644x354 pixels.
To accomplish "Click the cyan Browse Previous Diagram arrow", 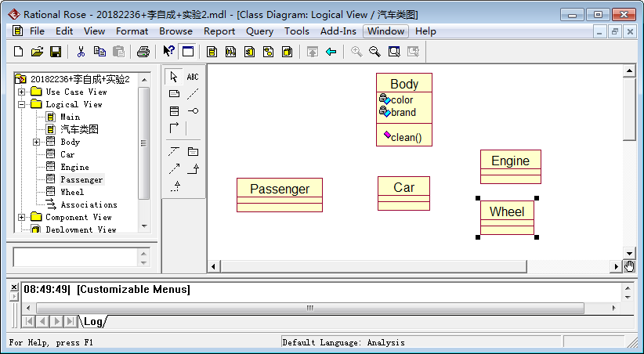I will pos(331,52).
